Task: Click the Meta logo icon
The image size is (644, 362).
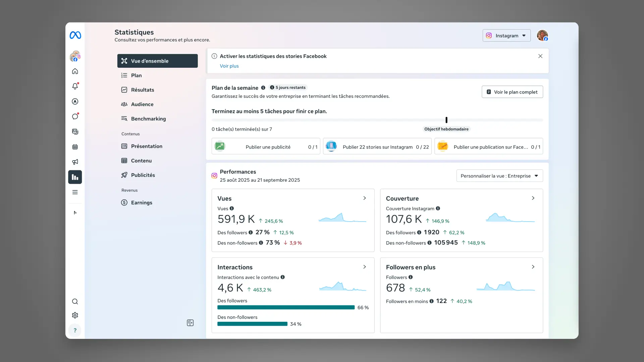Action: click(75, 35)
